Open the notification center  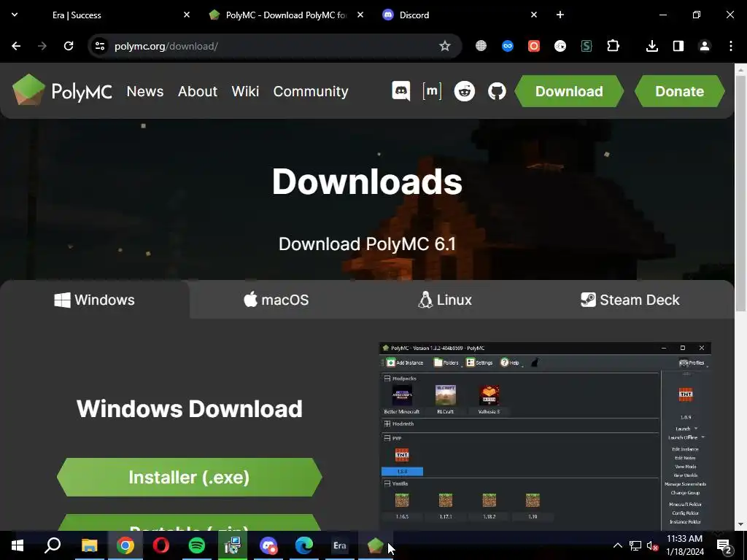point(724,545)
